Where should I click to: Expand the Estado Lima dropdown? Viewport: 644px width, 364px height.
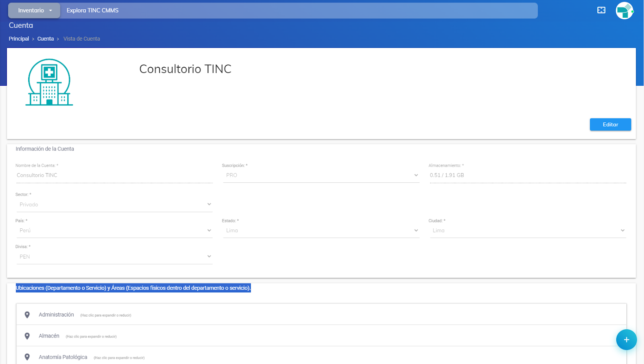click(x=321, y=230)
